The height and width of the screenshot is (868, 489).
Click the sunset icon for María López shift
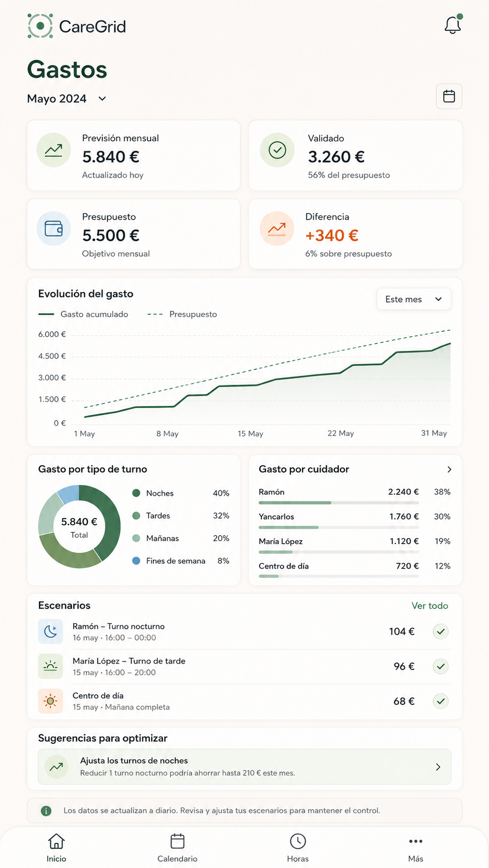[x=50, y=666]
